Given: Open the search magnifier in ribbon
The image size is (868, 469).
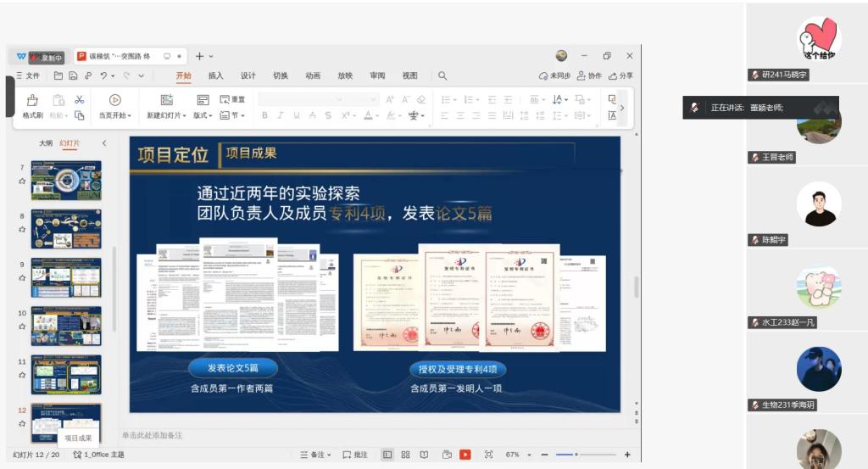Looking at the screenshot, I should tap(442, 75).
